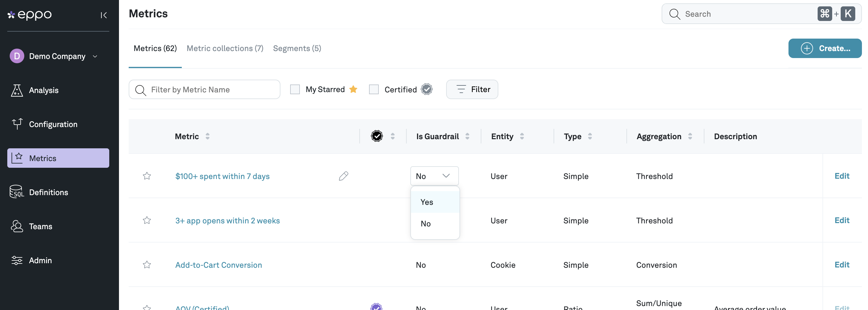Image resolution: width=868 pixels, height=310 pixels.
Task: Star the 3+ app opens within 2 weeks metric
Action: 147,220
